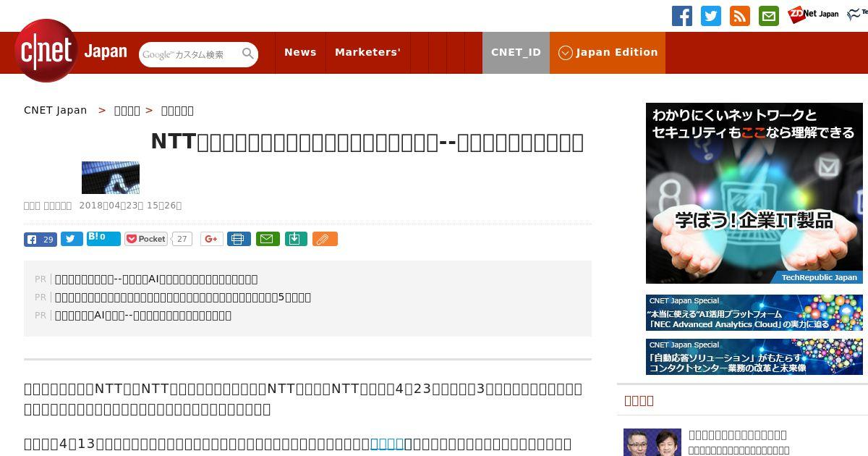
Task: Open CNET Japan Facebook page icon in header
Action: (682, 16)
